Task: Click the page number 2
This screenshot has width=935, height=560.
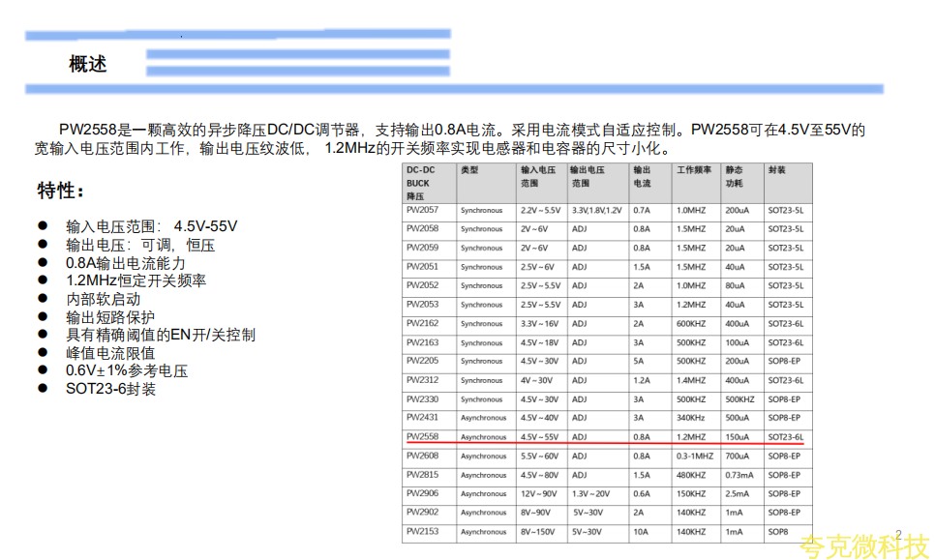Action: point(898,534)
